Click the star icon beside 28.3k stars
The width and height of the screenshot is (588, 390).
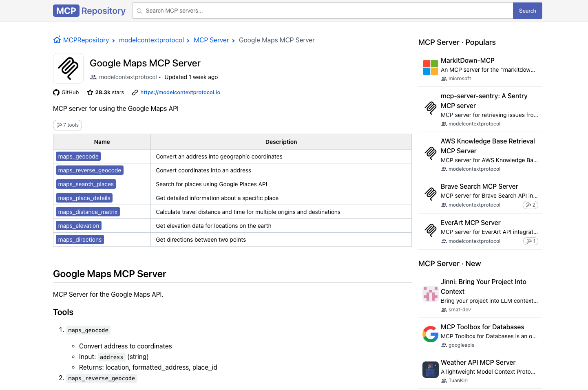tap(90, 93)
